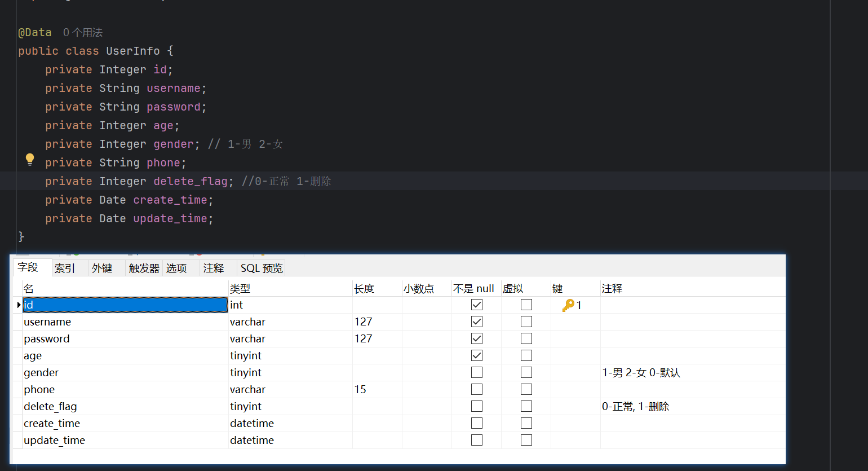Select the gender field name cell
Image resolution: width=868 pixels, height=471 pixels.
[x=125, y=373]
